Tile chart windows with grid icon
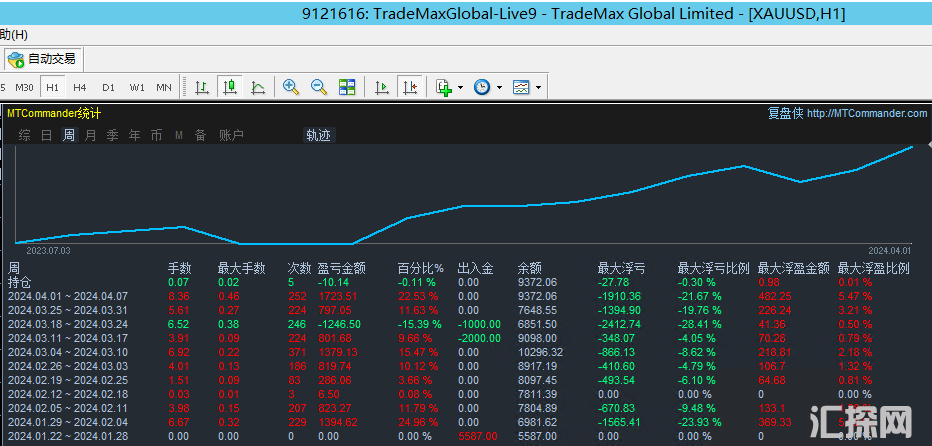The width and height of the screenshot is (932, 446). coord(347,88)
